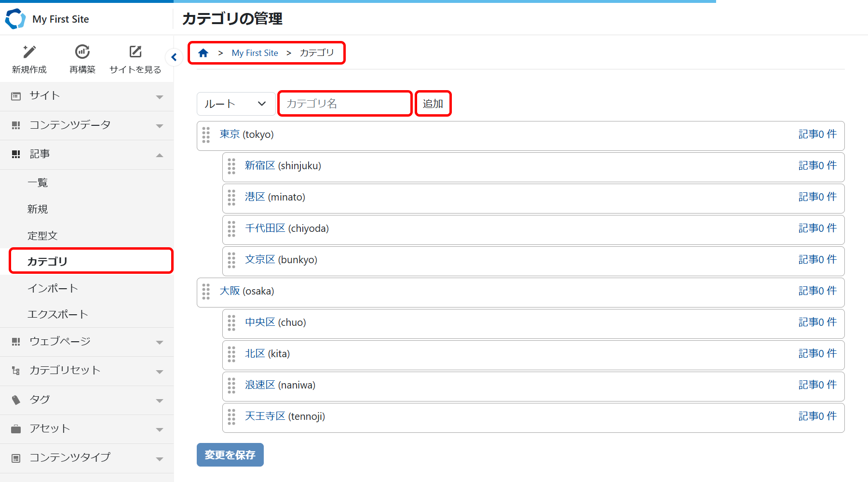Focus the カテゴリ名 text field

click(345, 104)
